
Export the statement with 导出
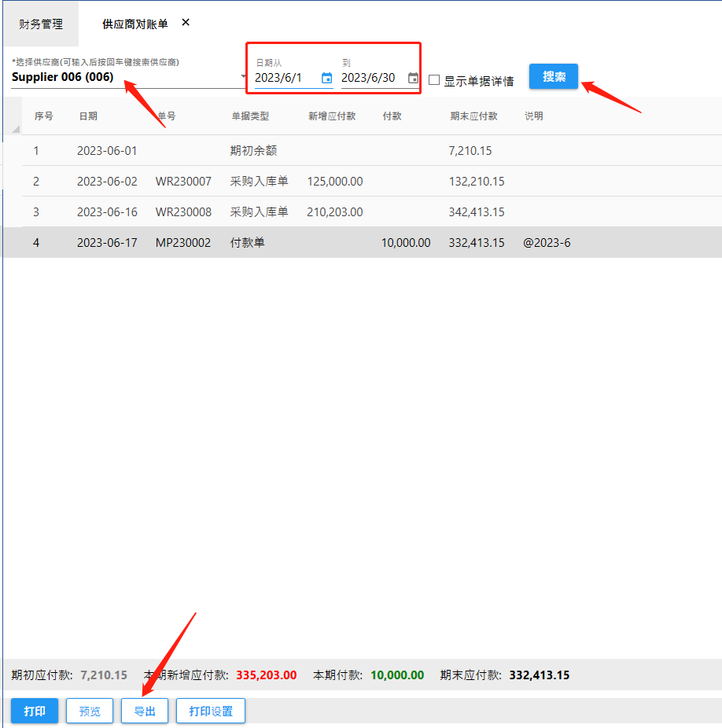click(145, 711)
